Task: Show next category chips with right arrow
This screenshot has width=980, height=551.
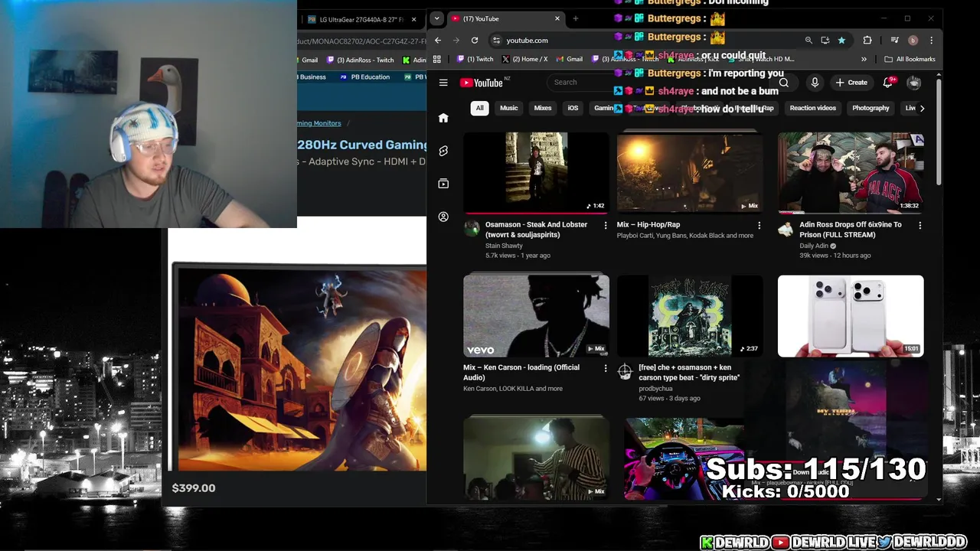Action: 922,108
